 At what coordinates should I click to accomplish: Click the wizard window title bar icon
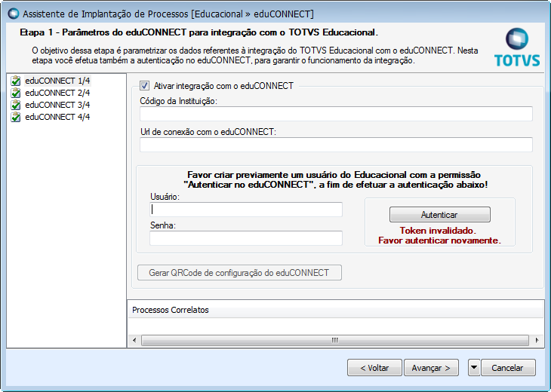point(12,14)
